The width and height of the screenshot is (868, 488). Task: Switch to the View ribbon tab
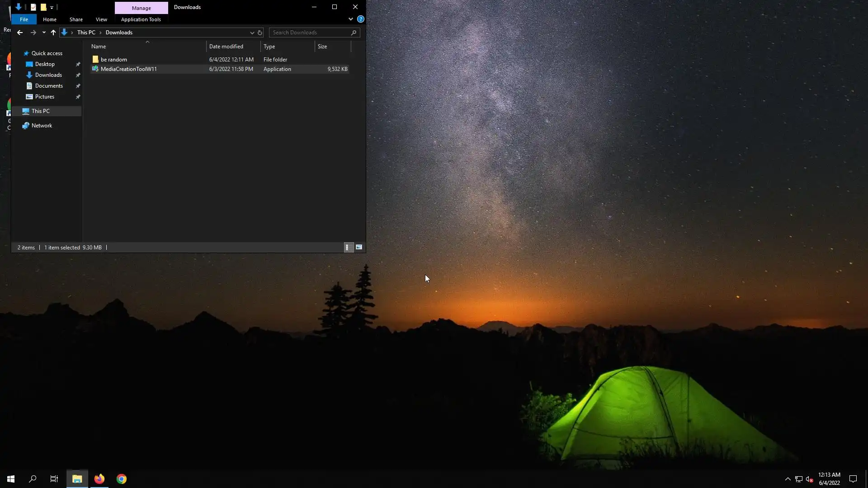[x=101, y=19]
